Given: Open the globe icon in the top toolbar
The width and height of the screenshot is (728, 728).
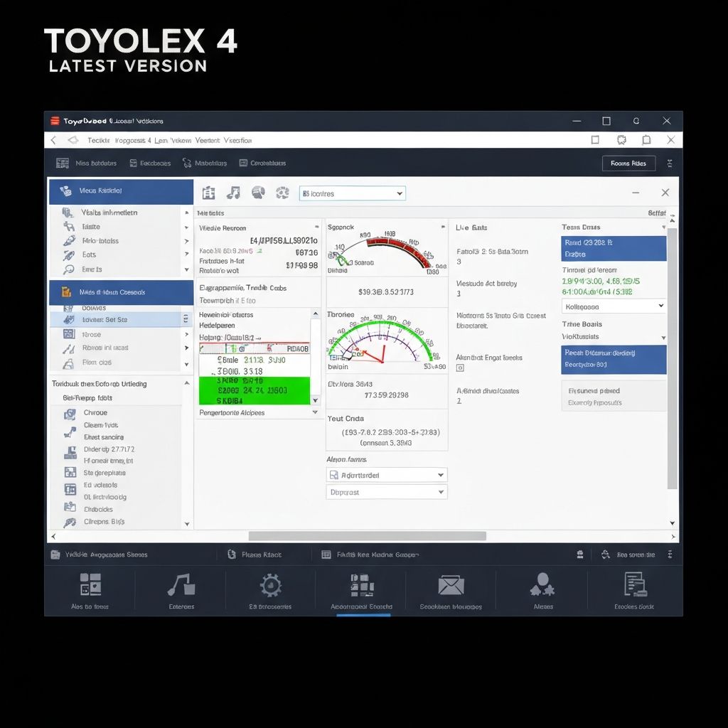Looking at the screenshot, I should pyautogui.click(x=257, y=192).
